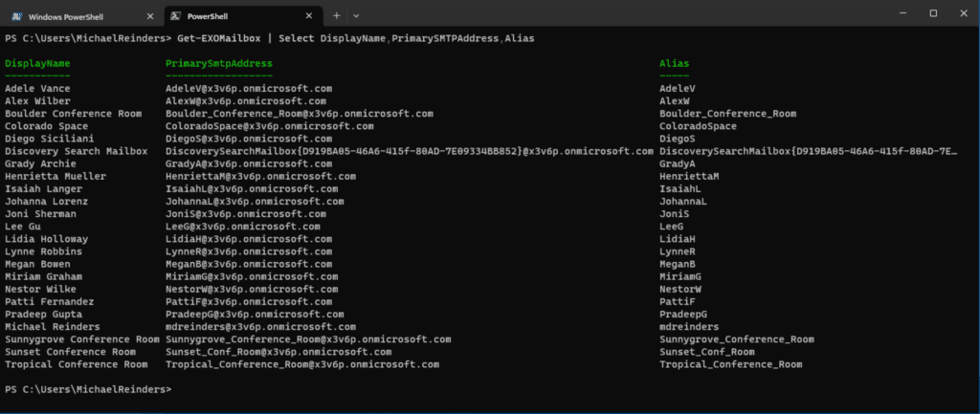Viewport: 980px width, 414px height.
Task: Click Henrietta Mueller display name
Action: [55, 176]
